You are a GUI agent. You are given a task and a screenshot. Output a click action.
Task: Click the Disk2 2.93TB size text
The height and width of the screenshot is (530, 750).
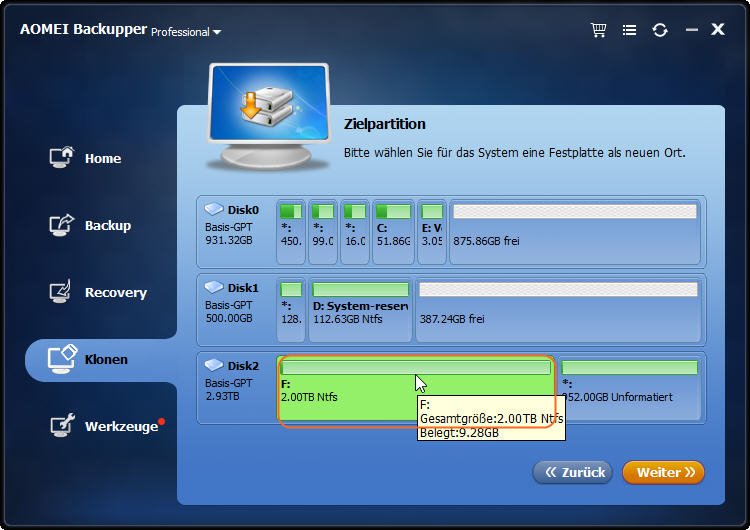222,396
